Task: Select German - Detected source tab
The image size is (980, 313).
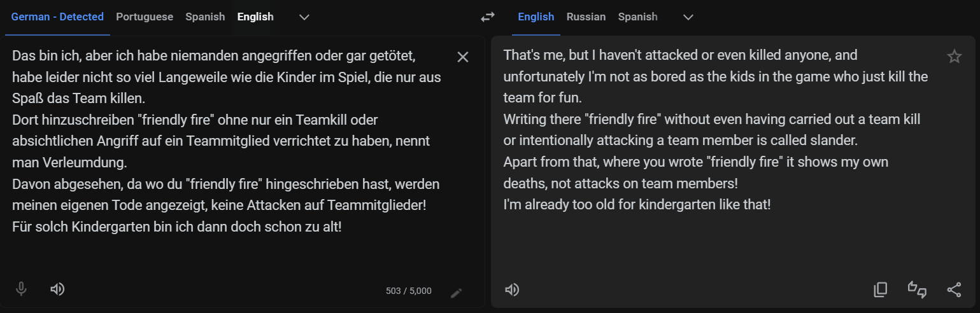Action: click(x=57, y=17)
